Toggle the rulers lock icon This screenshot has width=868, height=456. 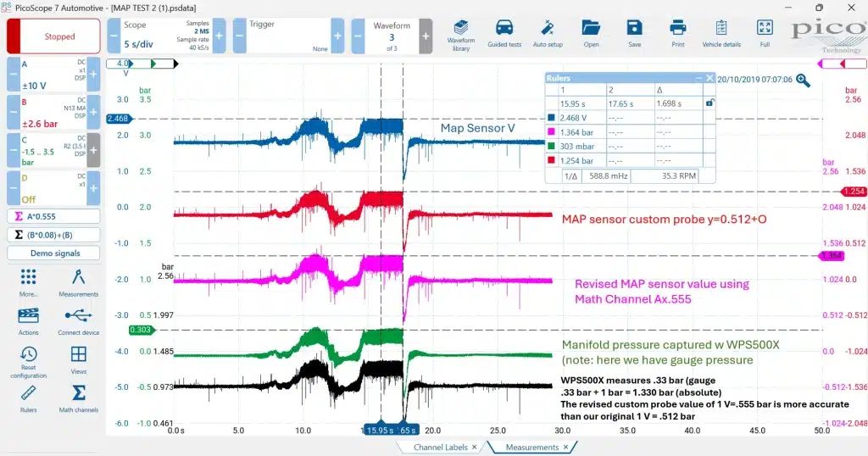coord(709,103)
